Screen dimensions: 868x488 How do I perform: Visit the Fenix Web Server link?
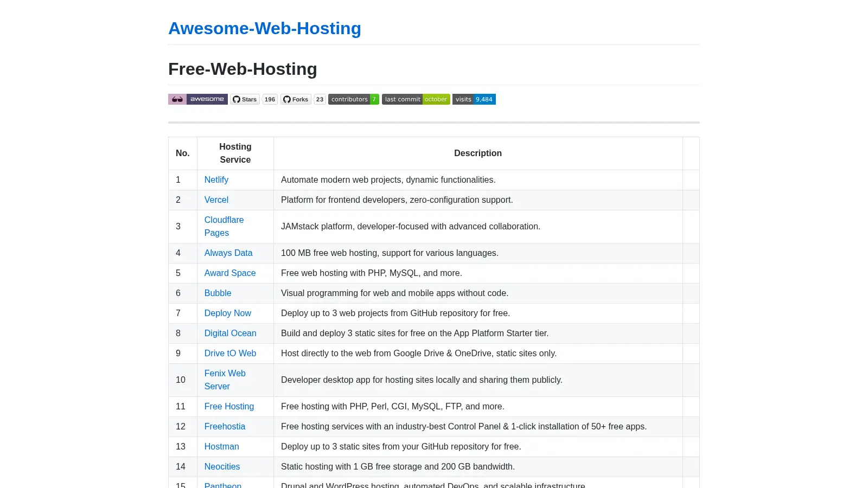(225, 380)
